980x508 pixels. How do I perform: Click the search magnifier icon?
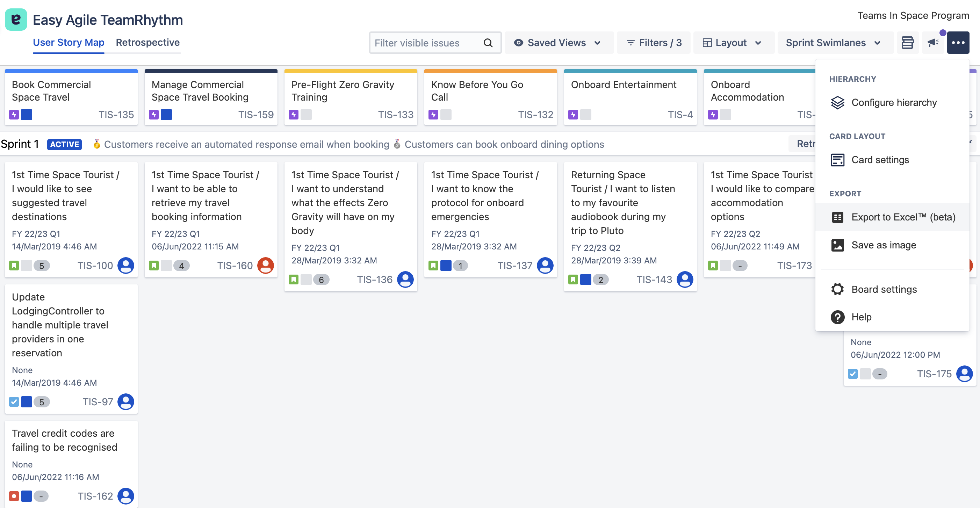pos(488,43)
